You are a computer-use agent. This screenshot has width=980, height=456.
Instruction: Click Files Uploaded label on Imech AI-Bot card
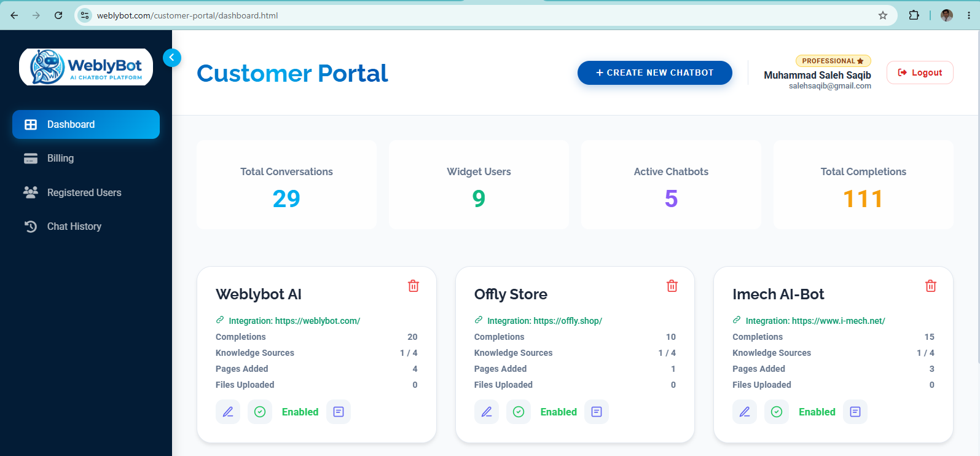pyautogui.click(x=762, y=385)
